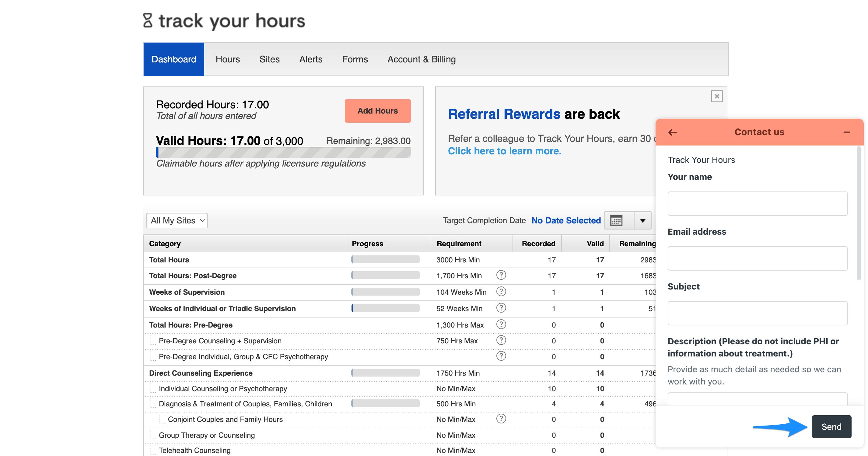Click the 104 Weeks Min requirement cell
Viewport: 868px width, 456px height.
click(461, 292)
